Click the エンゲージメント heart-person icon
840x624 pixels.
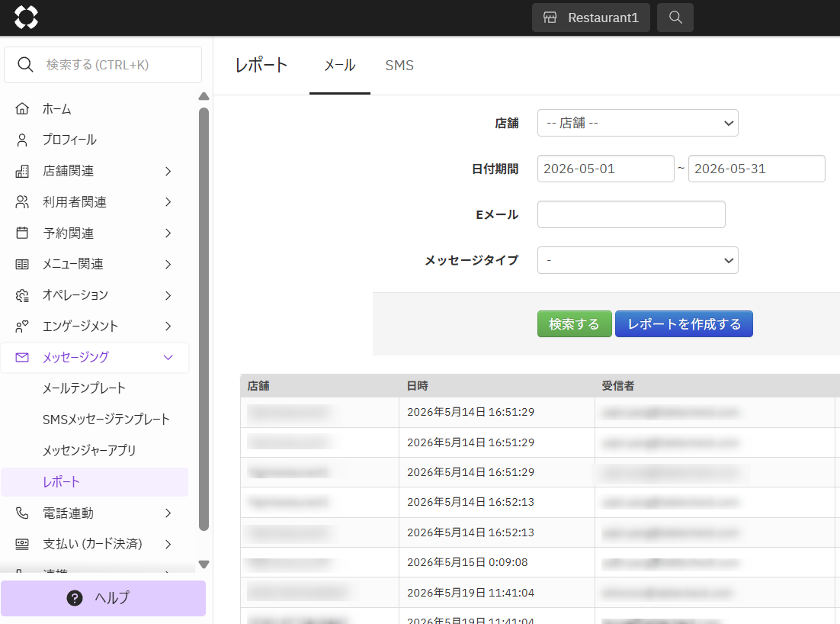coord(22,326)
